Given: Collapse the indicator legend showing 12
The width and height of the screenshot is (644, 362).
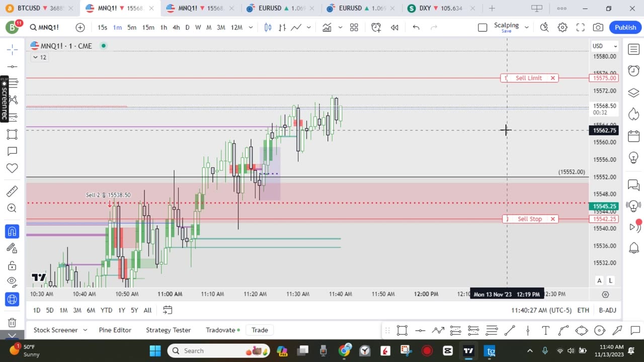Looking at the screenshot, I should pos(39,57).
